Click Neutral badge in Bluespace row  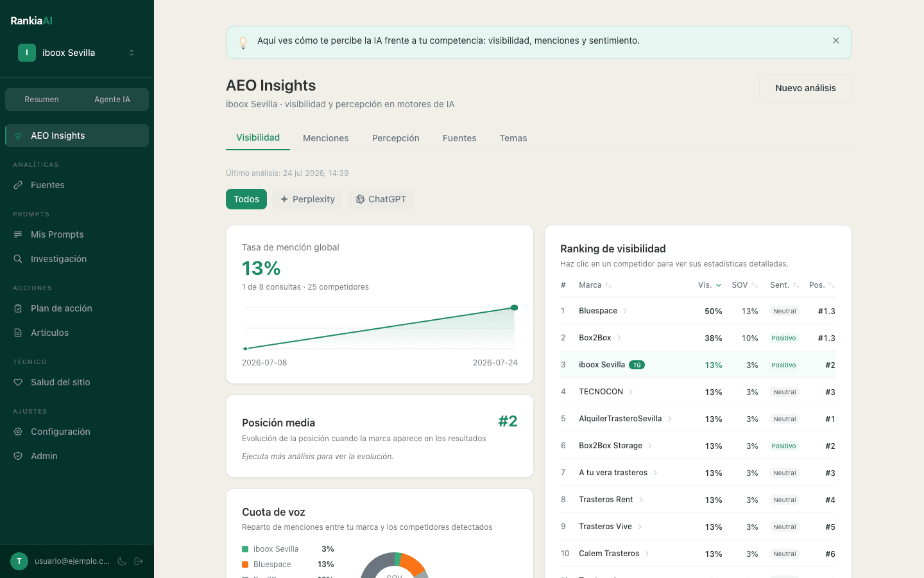click(784, 311)
